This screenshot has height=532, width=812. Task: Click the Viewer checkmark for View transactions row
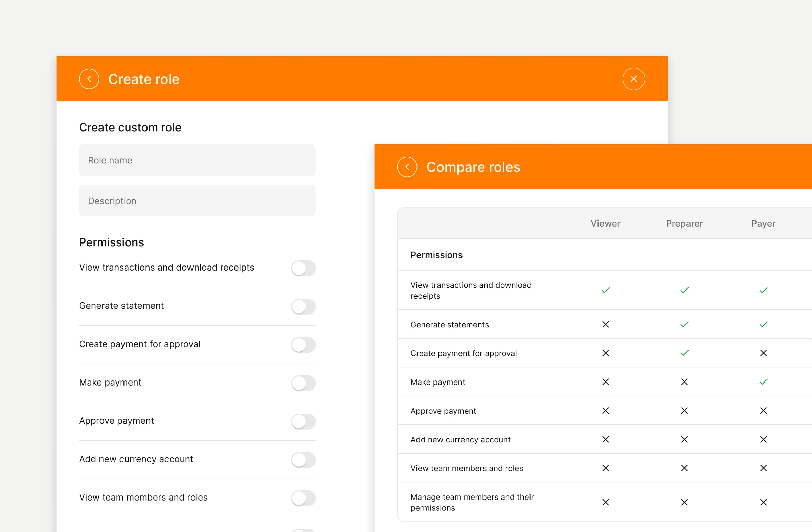coord(605,291)
